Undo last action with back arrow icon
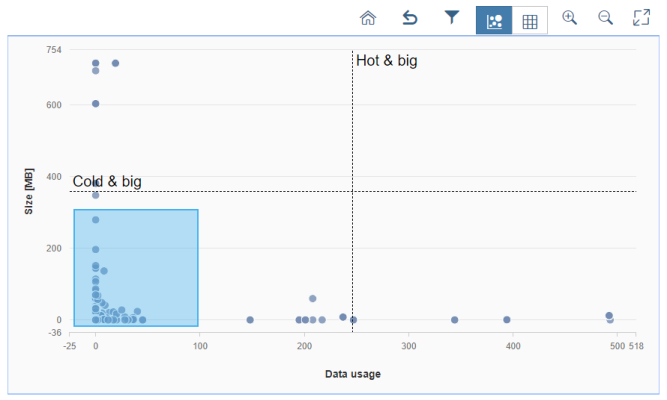The height and width of the screenshot is (400, 667). pos(410,18)
